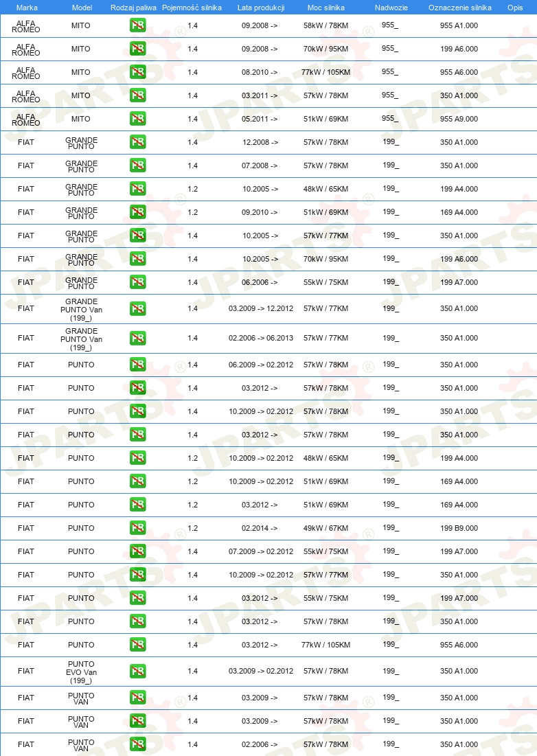The height and width of the screenshot is (756, 537).
Task: Click fuel icon in Grande Punto 06.2006 row
Action: 138,282
